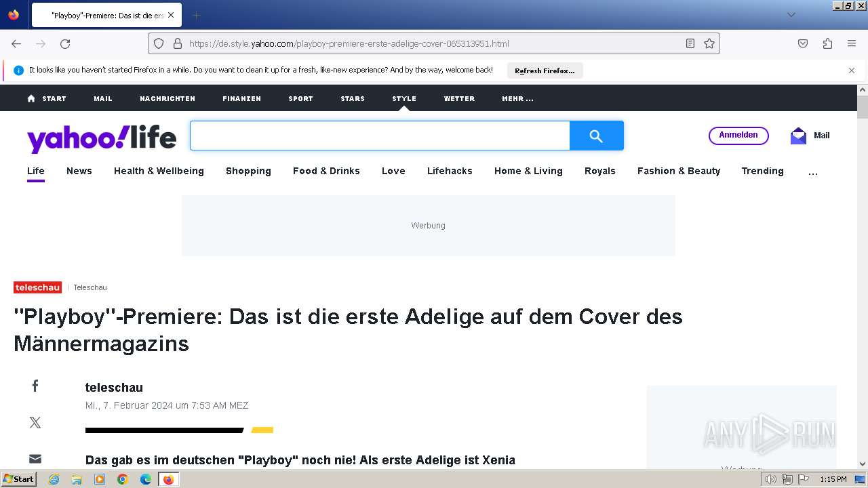Click the Refresh Firefox button
The image size is (868, 488).
point(545,70)
